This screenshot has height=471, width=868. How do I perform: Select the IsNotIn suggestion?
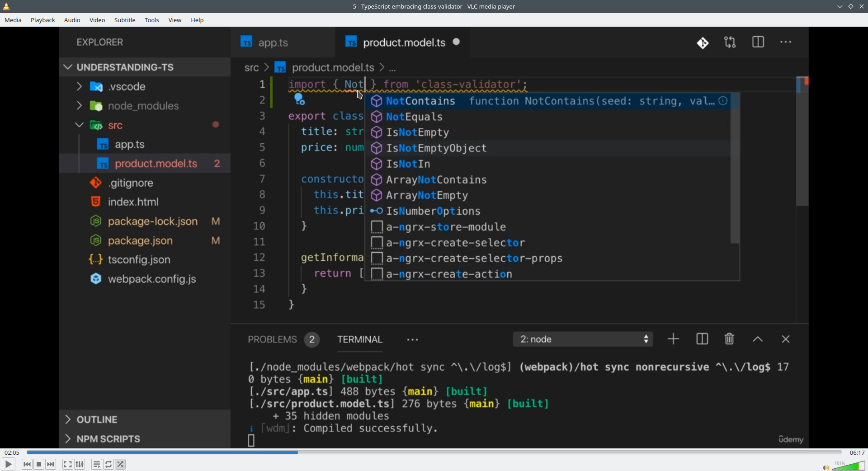tap(548, 164)
